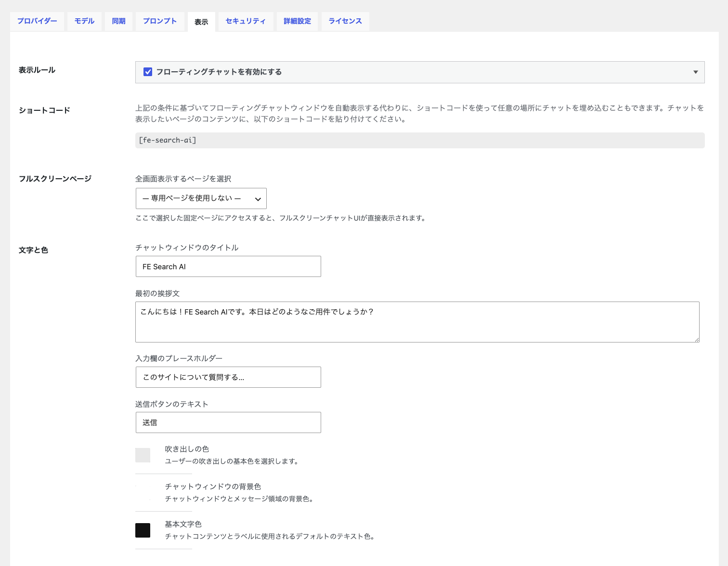Switch to the モデル tab
728x566 pixels.
pos(84,21)
